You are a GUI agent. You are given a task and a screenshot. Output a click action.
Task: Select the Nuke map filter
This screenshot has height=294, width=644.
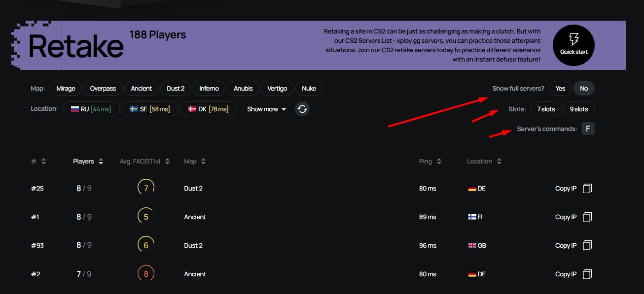click(x=309, y=89)
